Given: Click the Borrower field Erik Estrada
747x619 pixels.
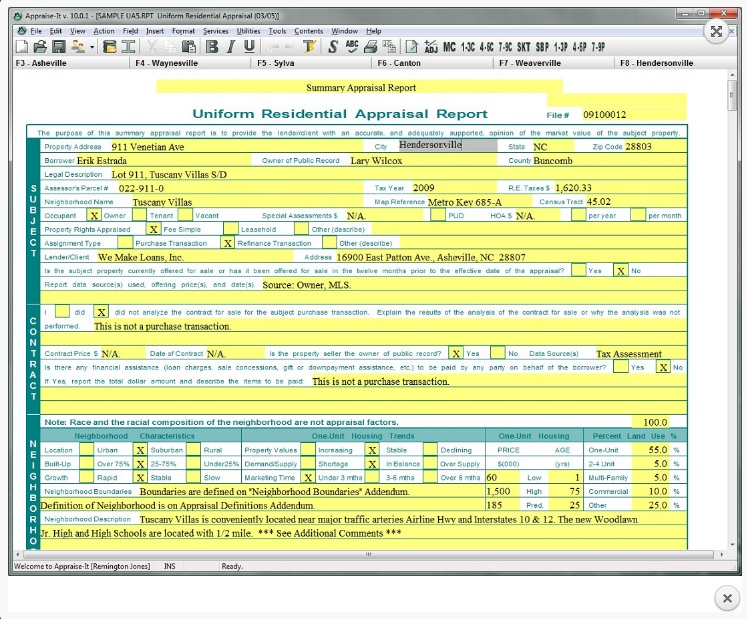Looking at the screenshot, I should (x=163, y=160).
